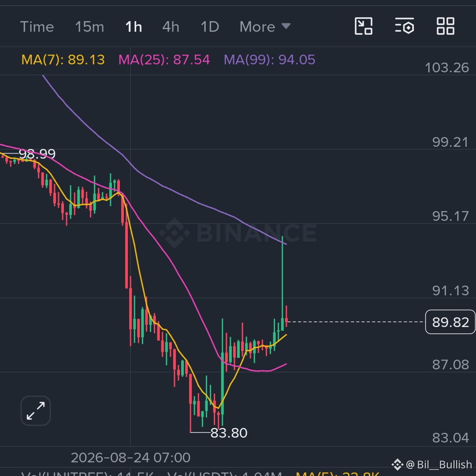Image resolution: width=476 pixels, height=476 pixels.
Task: Tap the MA(25): 87.54 indicator label
Action: [x=164, y=59]
